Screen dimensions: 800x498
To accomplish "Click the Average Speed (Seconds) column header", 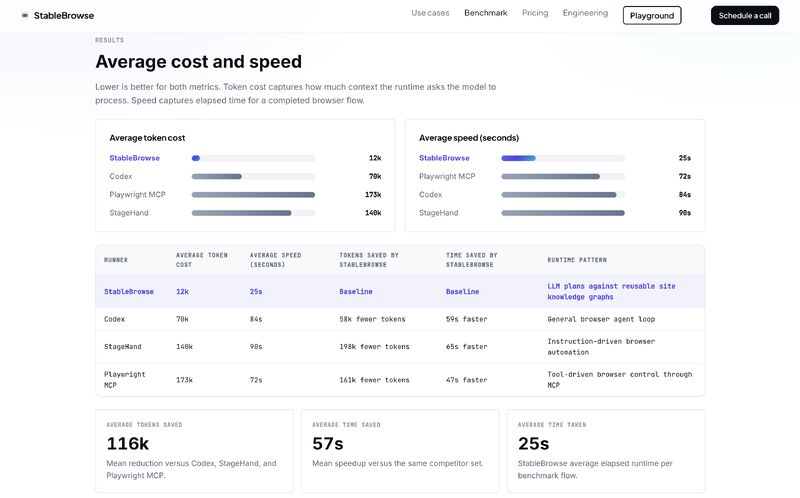I will (276, 260).
